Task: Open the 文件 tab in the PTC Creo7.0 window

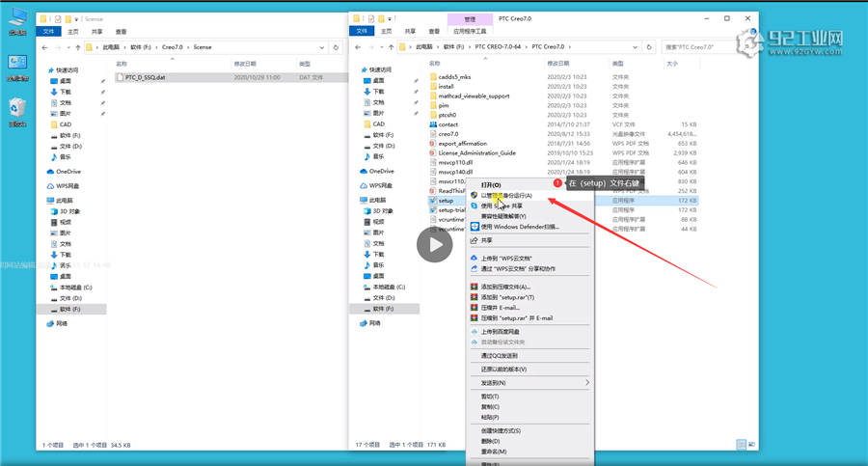Action: click(x=362, y=31)
